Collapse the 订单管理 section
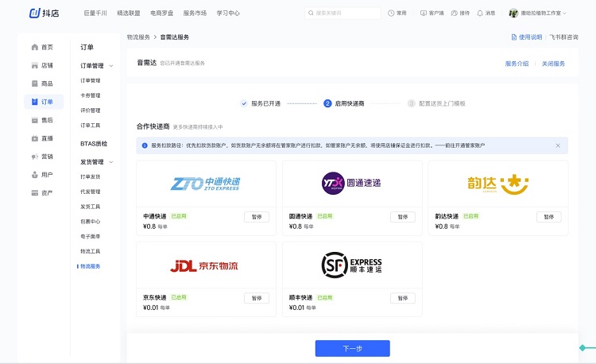The width and height of the screenshot is (596, 364). pyautogui.click(x=111, y=66)
